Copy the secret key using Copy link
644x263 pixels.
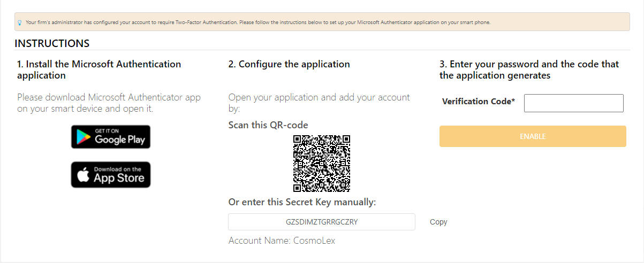pyautogui.click(x=438, y=222)
